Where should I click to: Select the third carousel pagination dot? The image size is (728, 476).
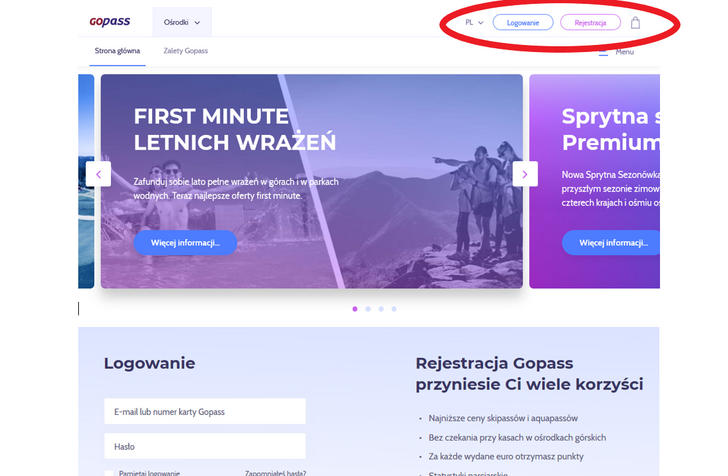point(381,309)
